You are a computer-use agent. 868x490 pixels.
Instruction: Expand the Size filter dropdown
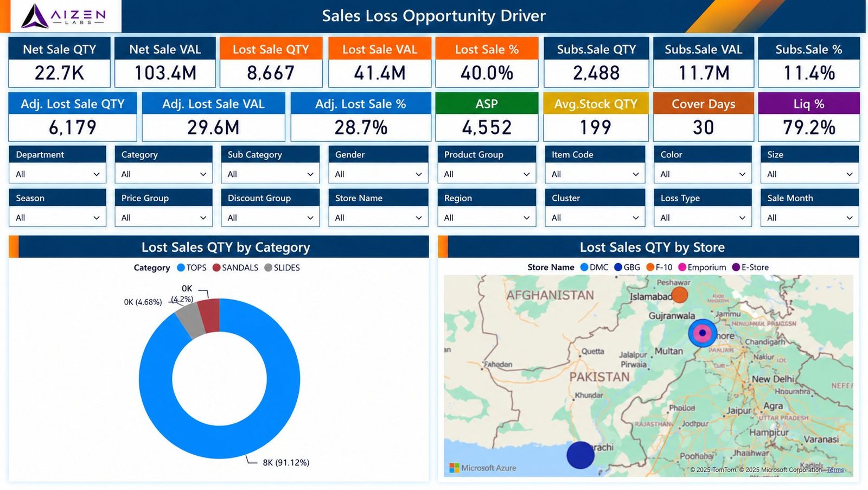click(x=809, y=174)
